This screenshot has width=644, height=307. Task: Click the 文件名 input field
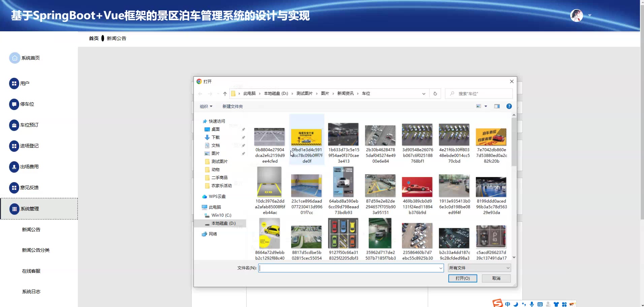[349, 268]
